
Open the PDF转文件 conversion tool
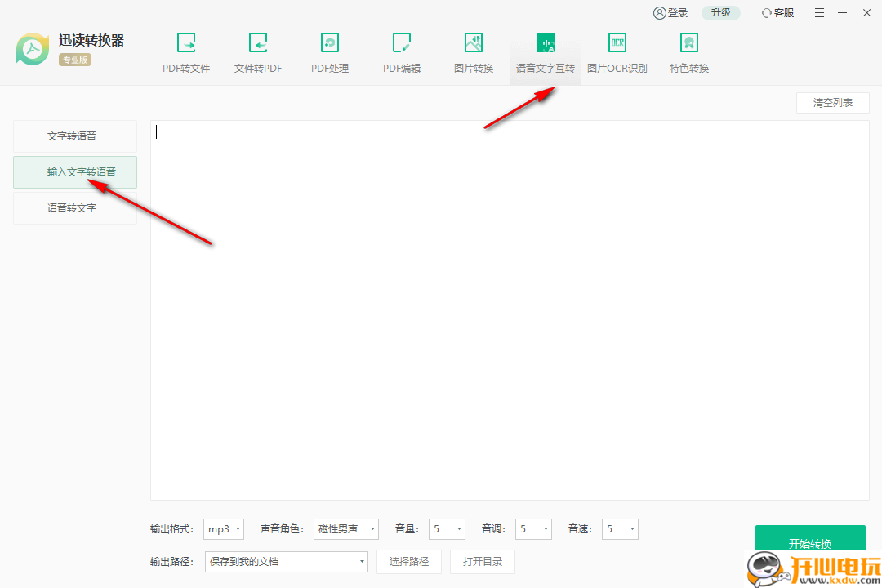tap(186, 51)
